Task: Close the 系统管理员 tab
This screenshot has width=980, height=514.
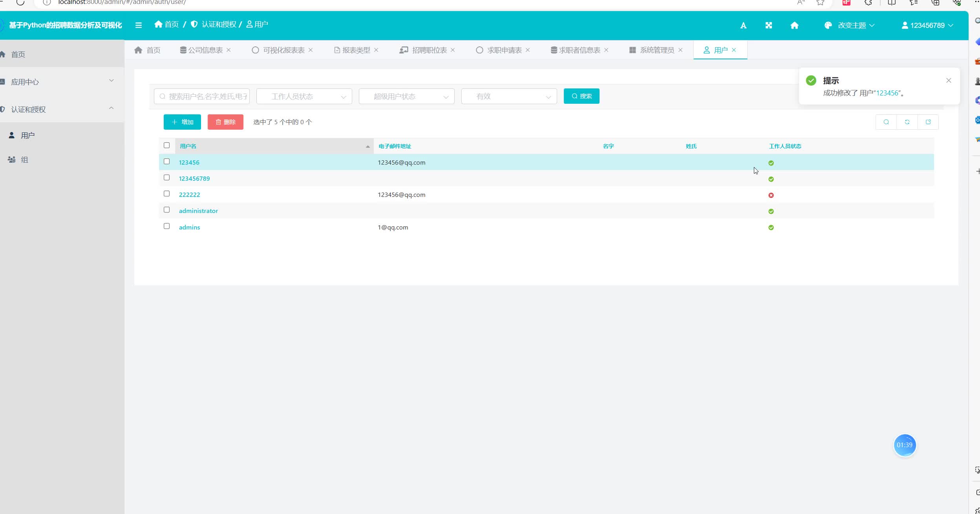Action: tap(680, 50)
